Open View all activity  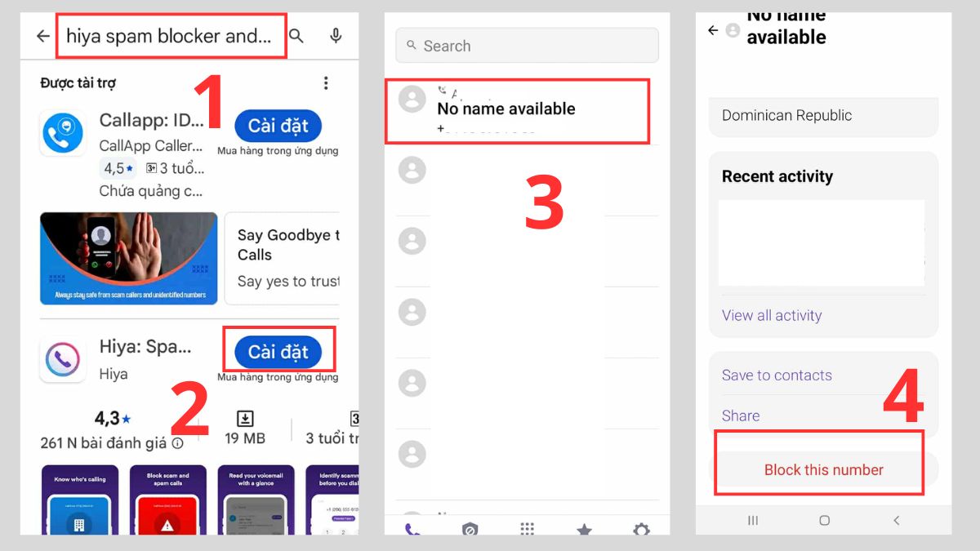pos(772,315)
